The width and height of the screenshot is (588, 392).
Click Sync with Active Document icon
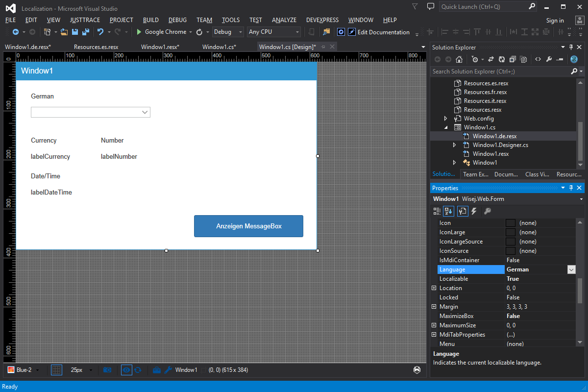[x=490, y=59]
